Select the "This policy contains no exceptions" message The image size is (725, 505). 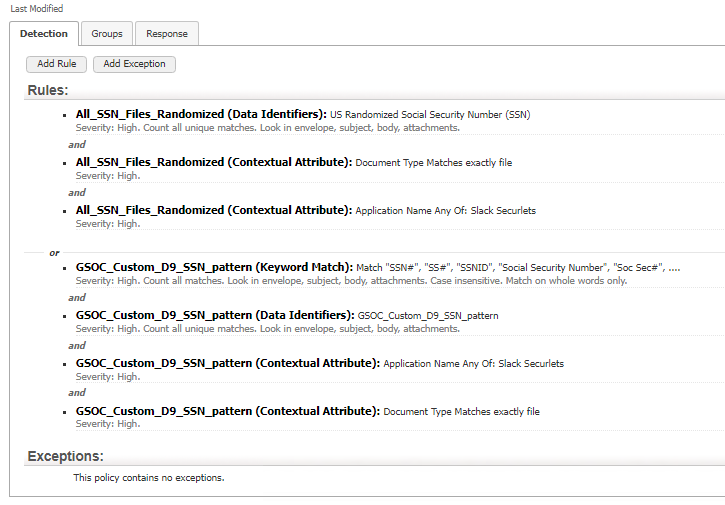coord(149,478)
